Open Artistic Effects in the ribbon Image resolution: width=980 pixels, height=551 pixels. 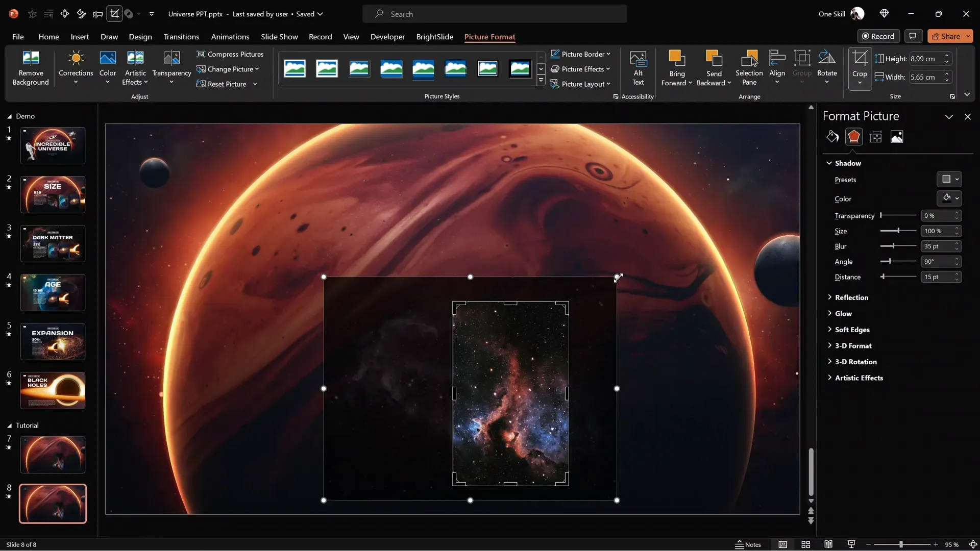point(135,67)
